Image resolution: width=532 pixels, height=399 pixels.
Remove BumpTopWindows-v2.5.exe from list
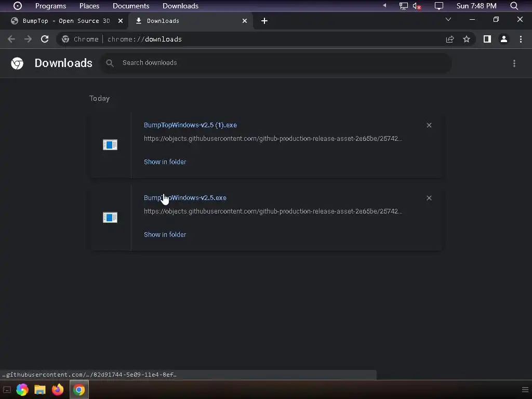click(429, 198)
